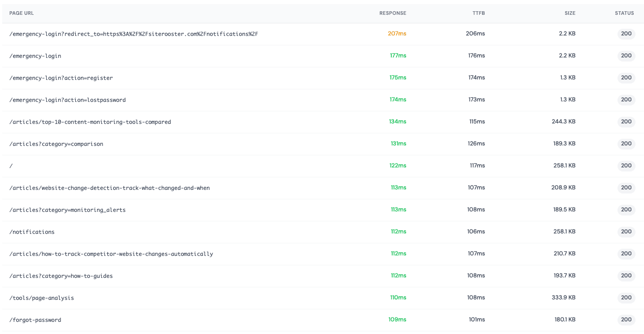Select the /emergency-login page URL

[x=35, y=56]
